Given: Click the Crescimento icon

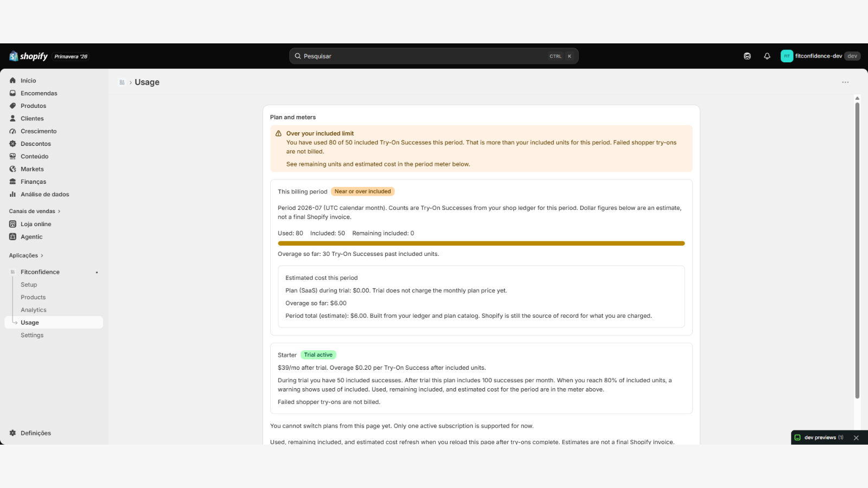Looking at the screenshot, I should (12, 131).
